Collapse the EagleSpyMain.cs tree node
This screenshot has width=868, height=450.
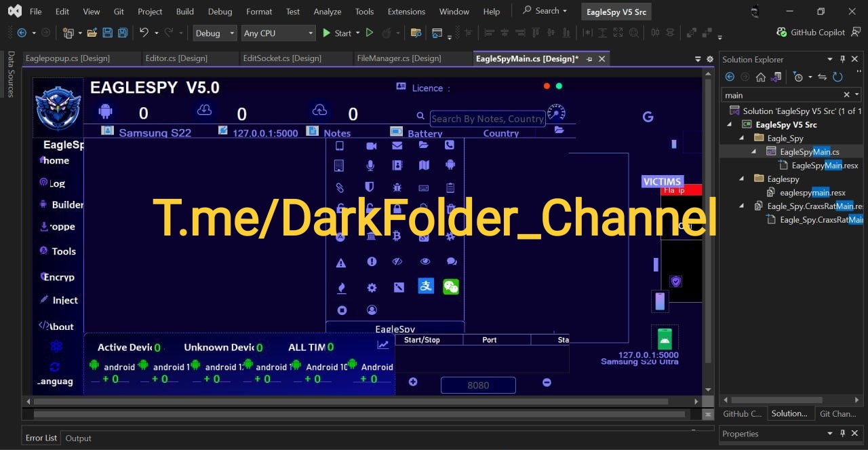[754, 151]
